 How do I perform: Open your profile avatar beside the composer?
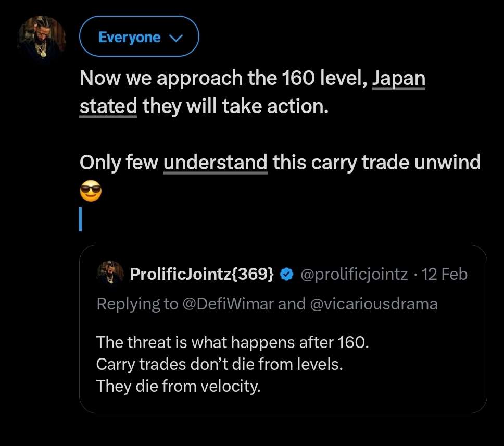(42, 40)
